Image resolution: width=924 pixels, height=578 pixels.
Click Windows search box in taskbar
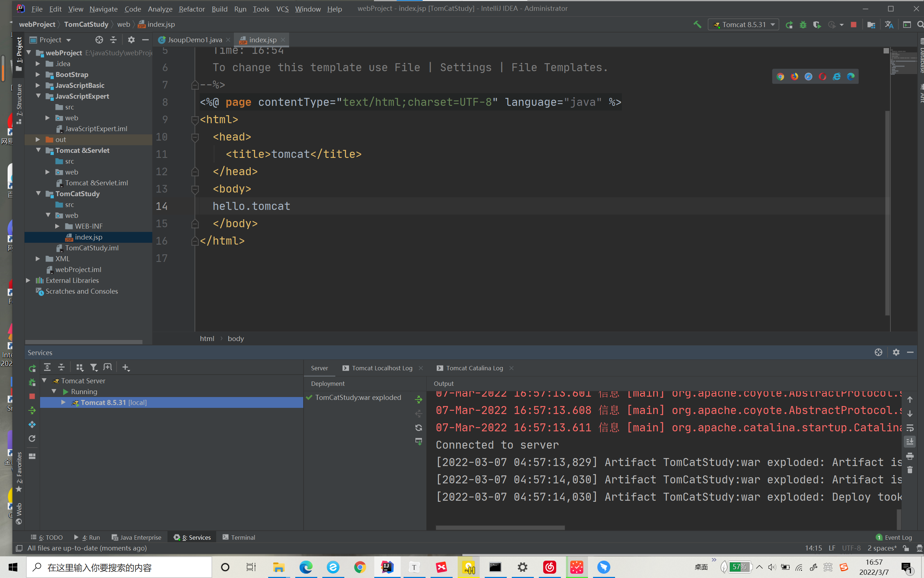click(119, 567)
